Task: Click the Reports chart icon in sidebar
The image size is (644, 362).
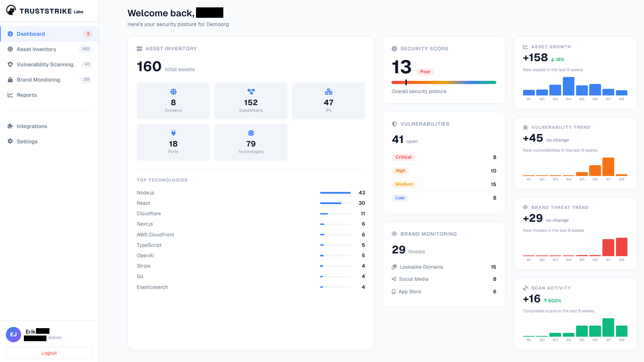Action: pos(10,95)
